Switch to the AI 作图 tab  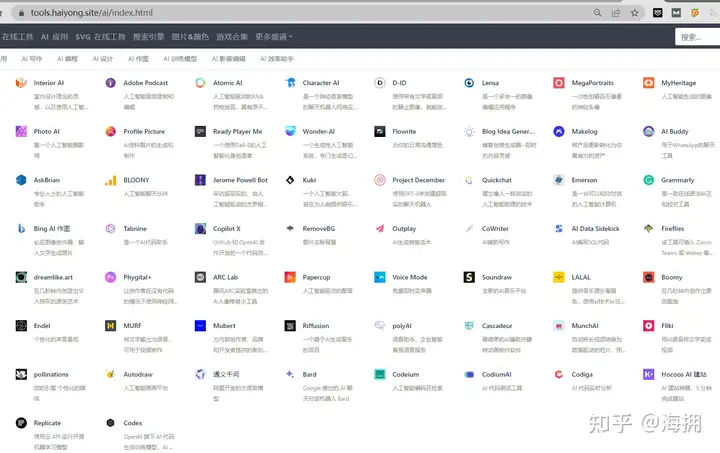[x=138, y=59]
